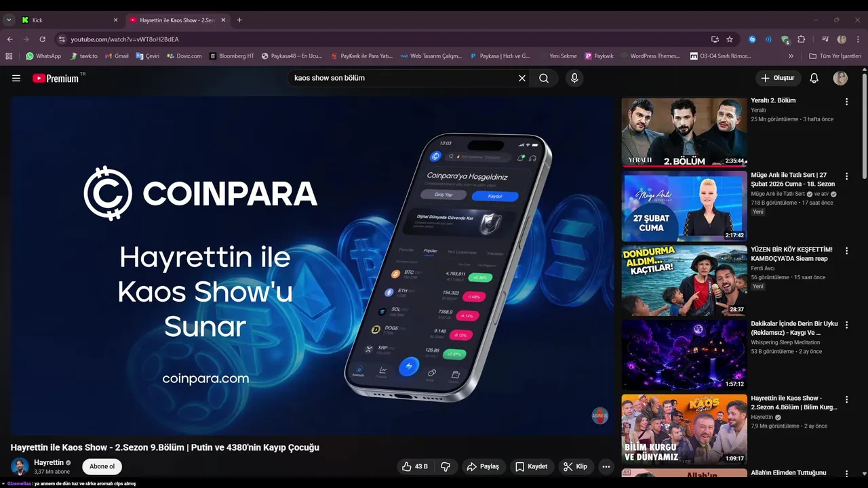Open the Gmail bookmark
Image resolution: width=868 pixels, height=488 pixels.
(x=117, y=56)
